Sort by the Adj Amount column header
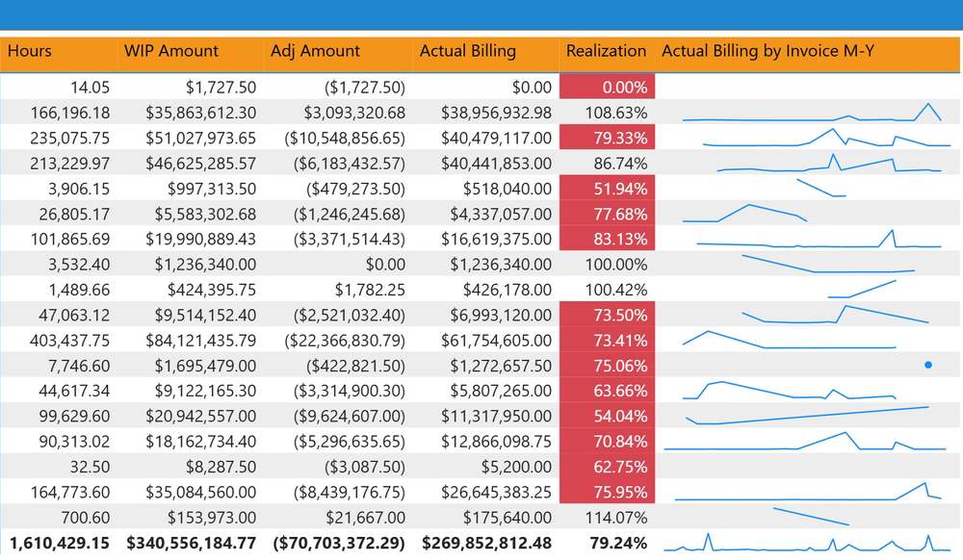This screenshot has width=963, height=560. 315,51
